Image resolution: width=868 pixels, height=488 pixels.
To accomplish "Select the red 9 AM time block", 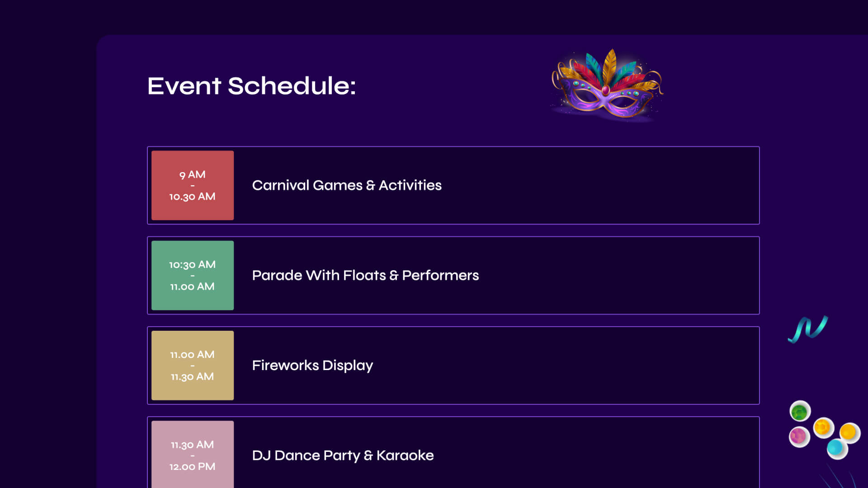I will (193, 185).
